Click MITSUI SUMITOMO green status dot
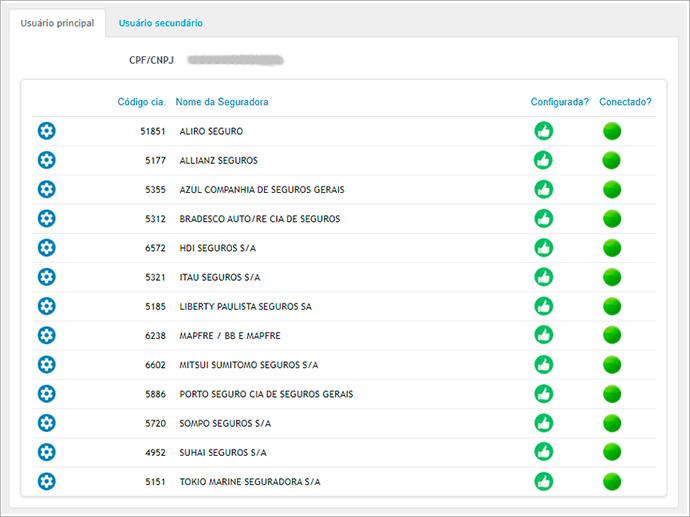 point(612,364)
